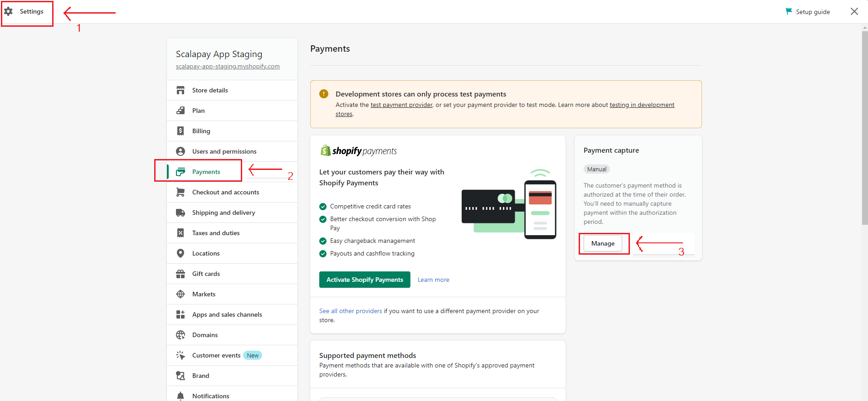Click Easy chargeback management text
Viewport: 868px width, 401px height.
[x=372, y=241]
